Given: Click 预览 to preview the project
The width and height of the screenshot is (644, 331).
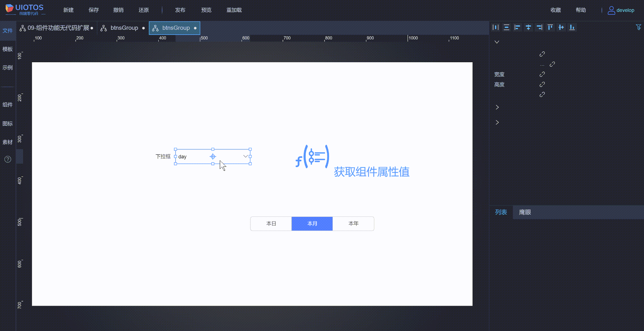Looking at the screenshot, I should [206, 10].
